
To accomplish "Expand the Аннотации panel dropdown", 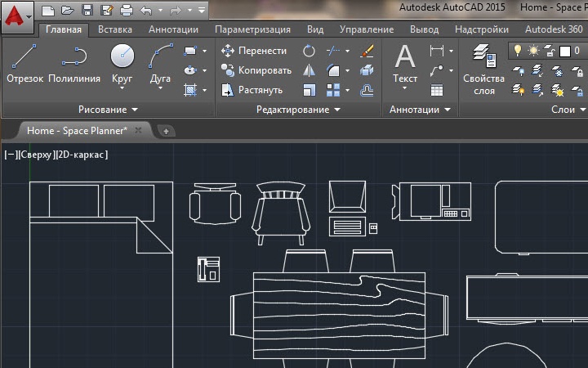I will pyautogui.click(x=420, y=110).
